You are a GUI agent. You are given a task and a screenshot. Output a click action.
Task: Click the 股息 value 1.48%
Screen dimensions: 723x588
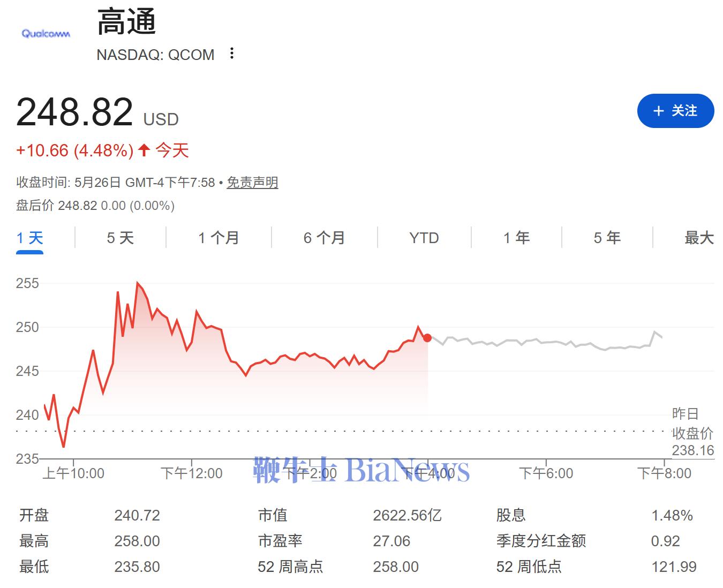672,515
